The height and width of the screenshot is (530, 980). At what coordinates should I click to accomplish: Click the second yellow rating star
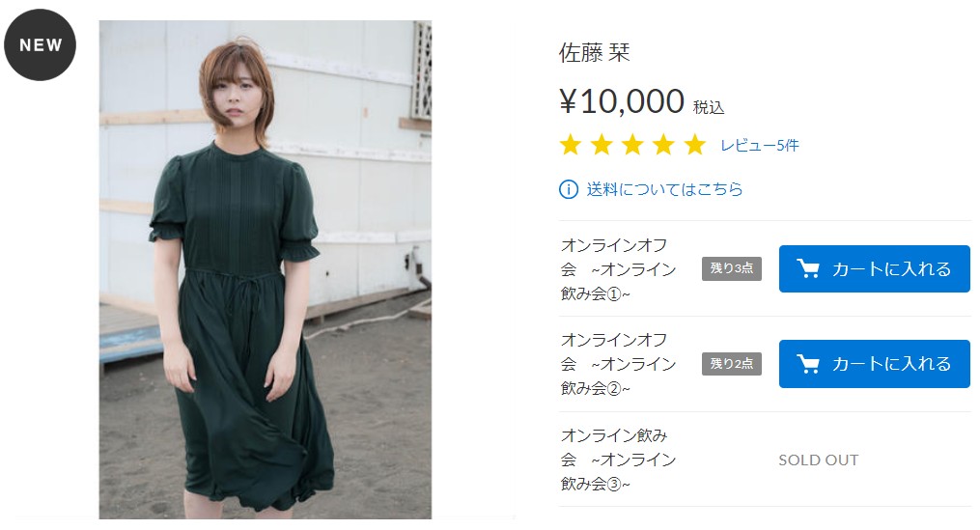tap(602, 145)
